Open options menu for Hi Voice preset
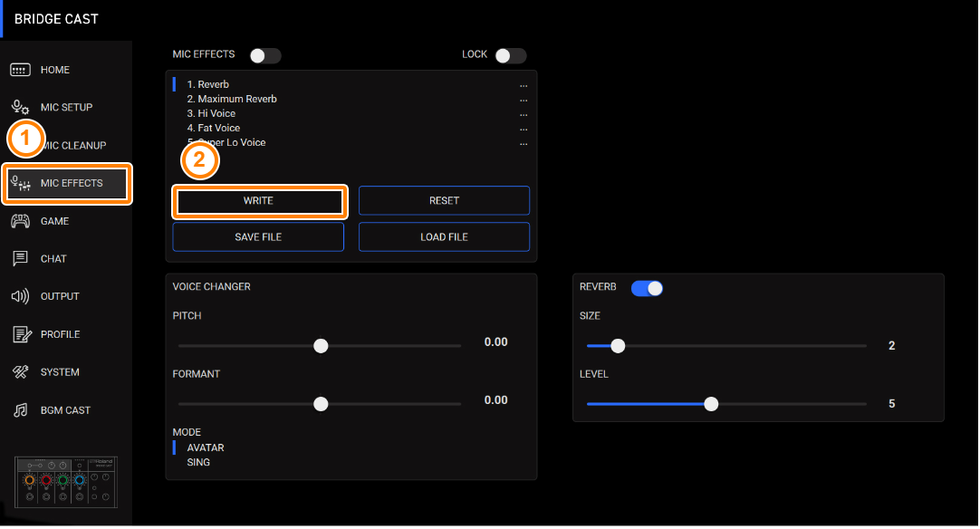Viewport: 980px width, 529px height. [524, 114]
